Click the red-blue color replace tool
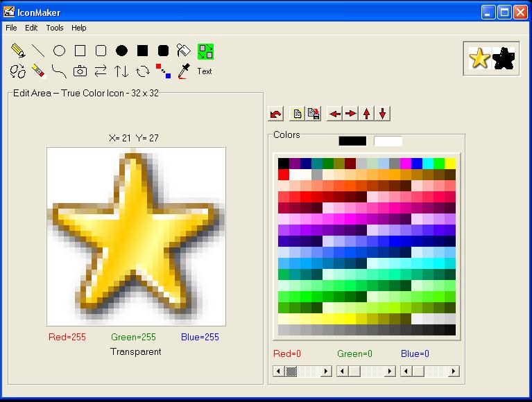This screenshot has width=532, height=402. [x=163, y=71]
